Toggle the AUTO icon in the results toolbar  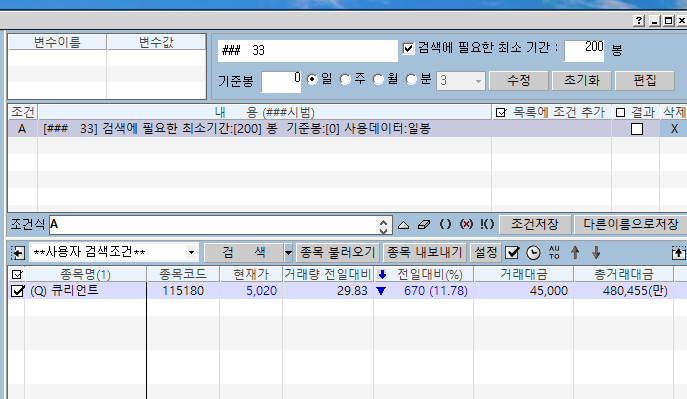[554, 252]
